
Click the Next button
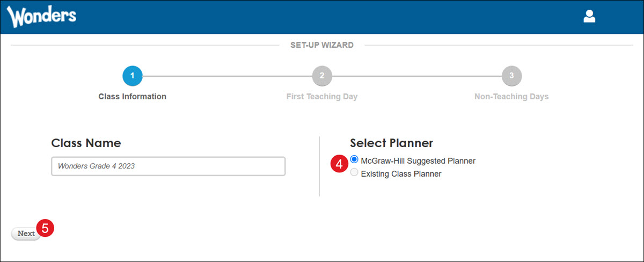coord(26,234)
